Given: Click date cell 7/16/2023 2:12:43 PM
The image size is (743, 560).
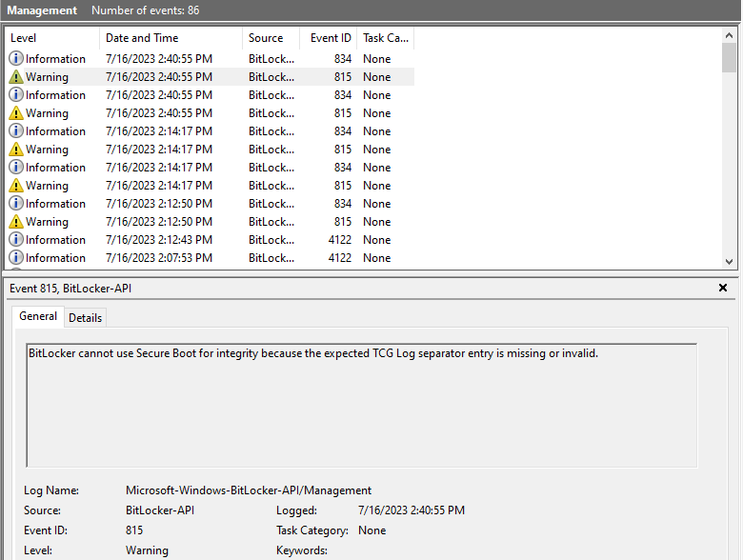Looking at the screenshot, I should pos(159,240).
